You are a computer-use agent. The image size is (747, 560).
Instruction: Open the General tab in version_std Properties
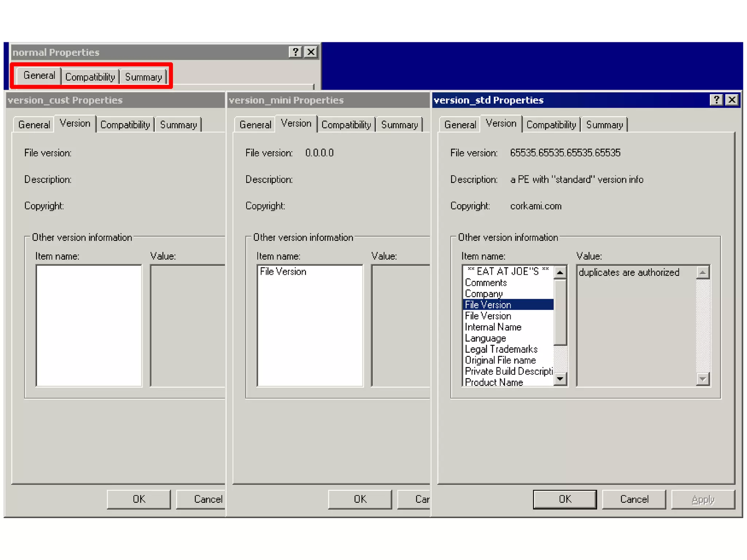(x=460, y=125)
